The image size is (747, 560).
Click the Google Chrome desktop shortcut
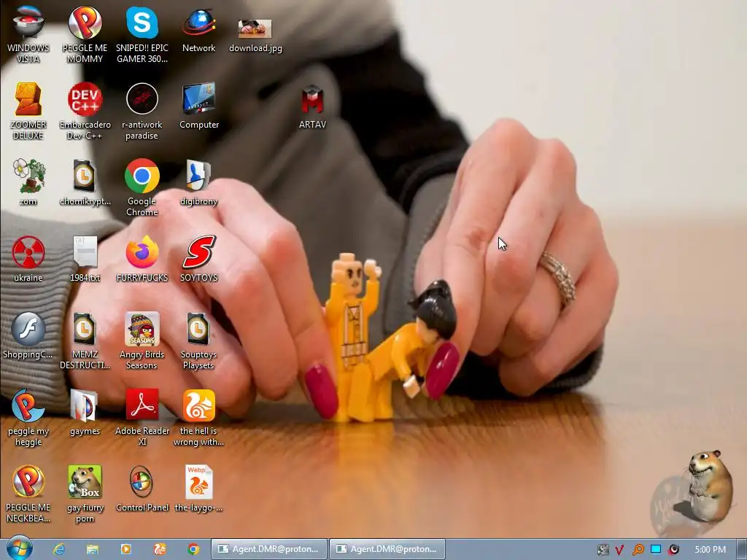pos(142,187)
